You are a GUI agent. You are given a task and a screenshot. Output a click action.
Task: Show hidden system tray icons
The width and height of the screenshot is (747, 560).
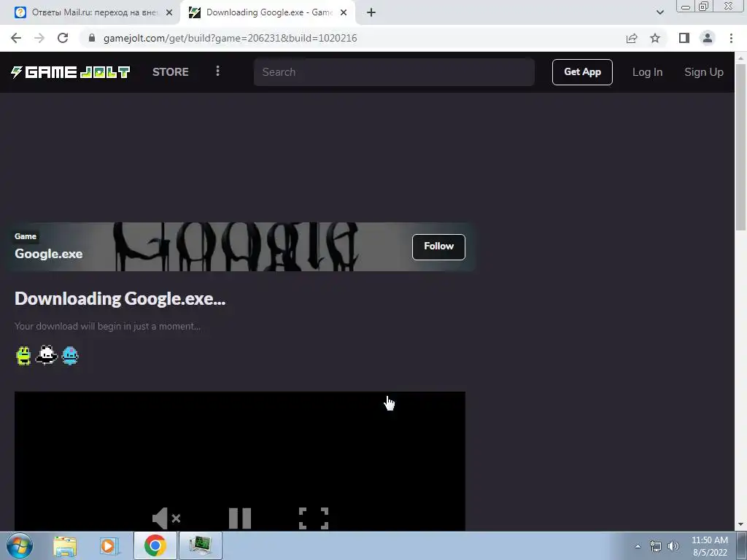(x=638, y=546)
